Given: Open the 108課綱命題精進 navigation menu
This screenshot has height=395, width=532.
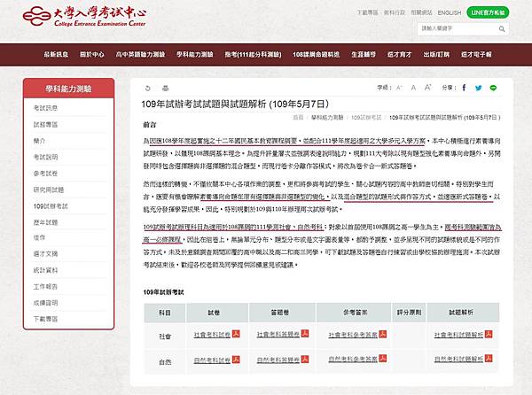Looking at the screenshot, I should click(317, 55).
